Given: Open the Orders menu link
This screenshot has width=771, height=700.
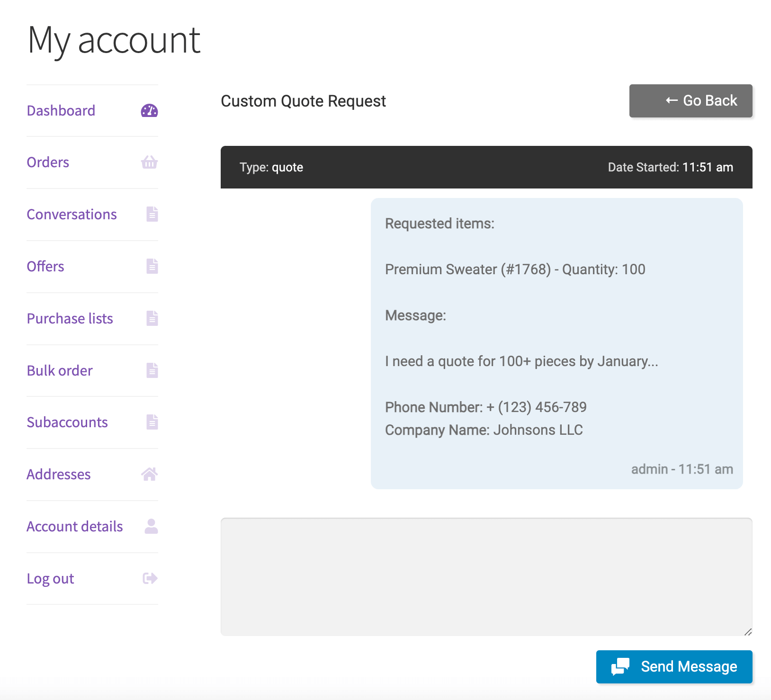Looking at the screenshot, I should [48, 162].
